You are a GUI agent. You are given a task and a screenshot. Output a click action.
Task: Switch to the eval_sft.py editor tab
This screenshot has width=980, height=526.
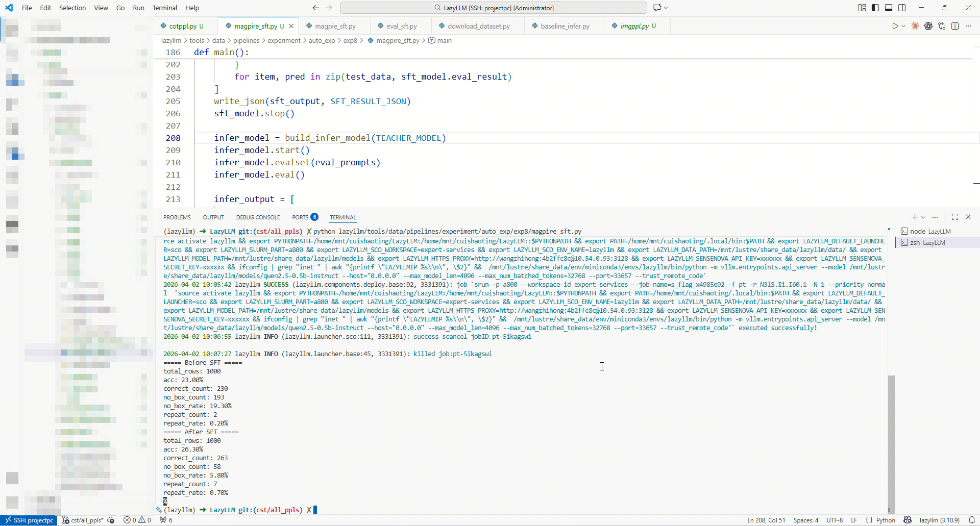tap(401, 26)
